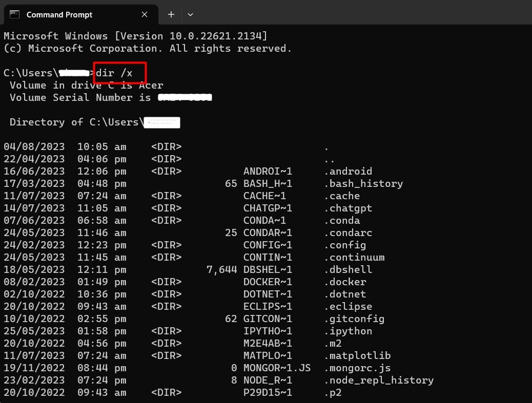This screenshot has height=403, width=532.
Task: Click the short name 'ECLIPS~1'
Action: [268, 306]
